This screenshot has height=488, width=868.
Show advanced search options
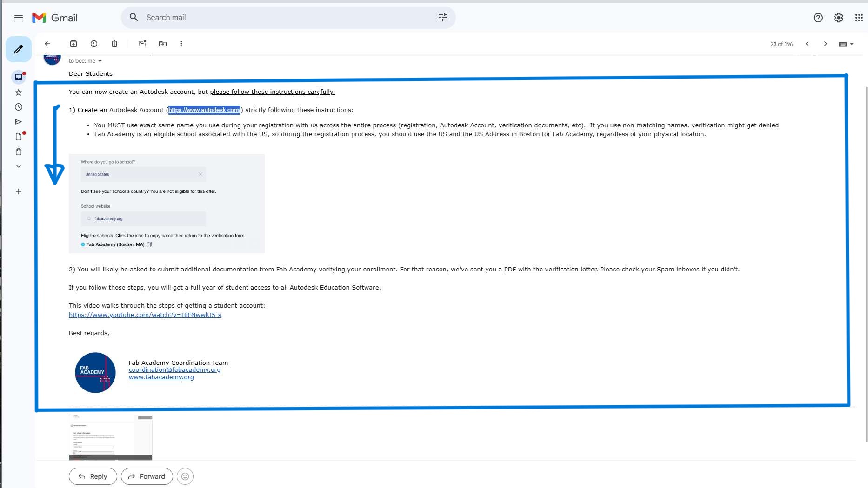[x=443, y=17]
